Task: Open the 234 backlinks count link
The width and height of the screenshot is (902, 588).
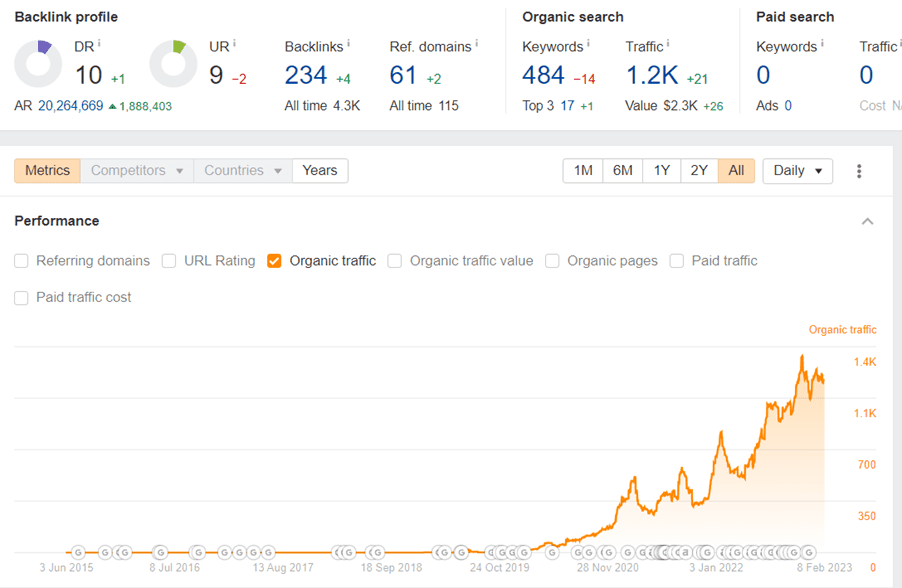Action: [305, 75]
